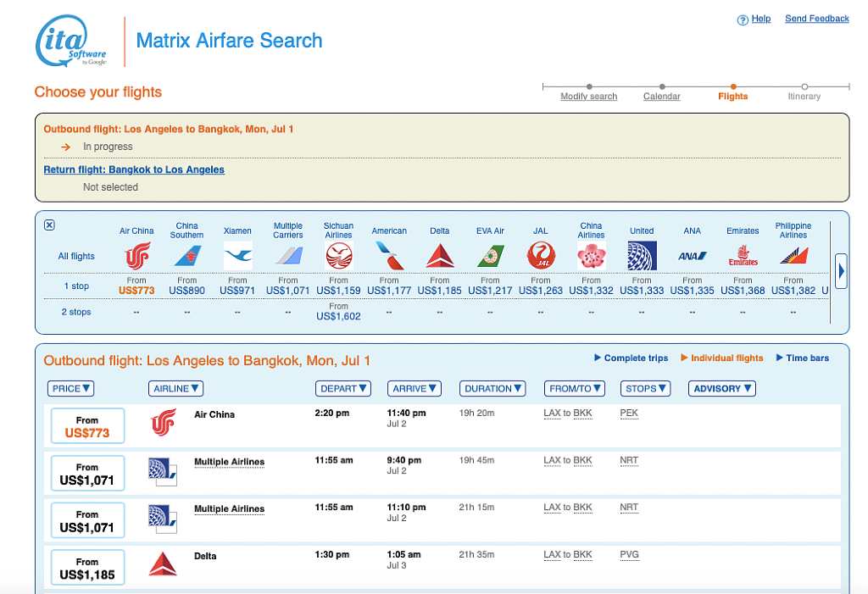Select American Airlines logo in matrix
This screenshot has height=594, width=868.
pos(389,256)
